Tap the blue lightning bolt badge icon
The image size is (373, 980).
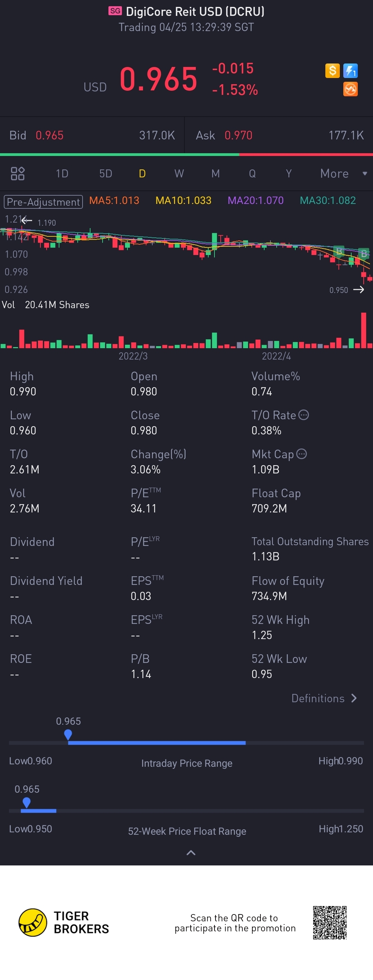click(351, 71)
